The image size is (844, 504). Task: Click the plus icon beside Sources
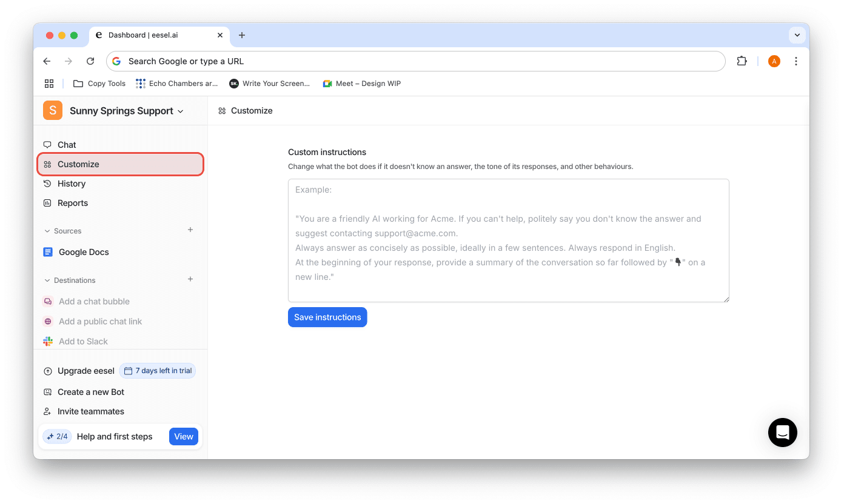click(190, 230)
